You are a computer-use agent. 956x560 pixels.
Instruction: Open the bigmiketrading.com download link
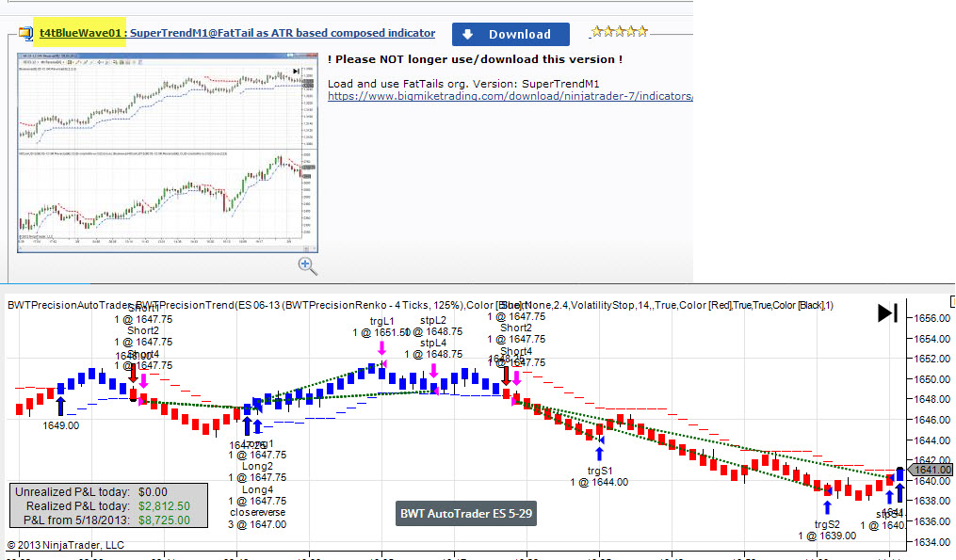[x=510, y=96]
